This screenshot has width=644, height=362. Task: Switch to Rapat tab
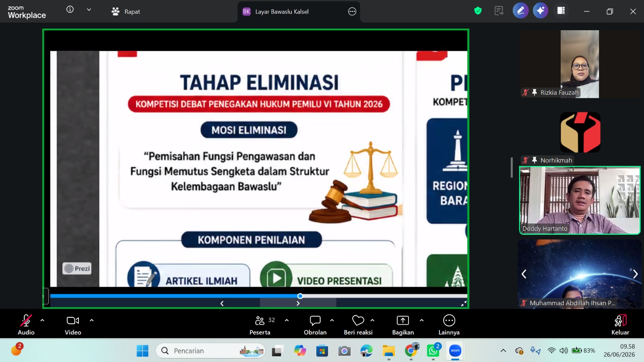126,12
